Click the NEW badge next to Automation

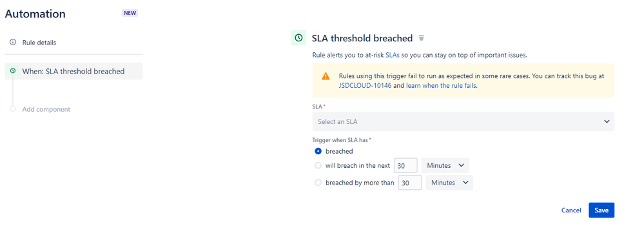(130, 13)
